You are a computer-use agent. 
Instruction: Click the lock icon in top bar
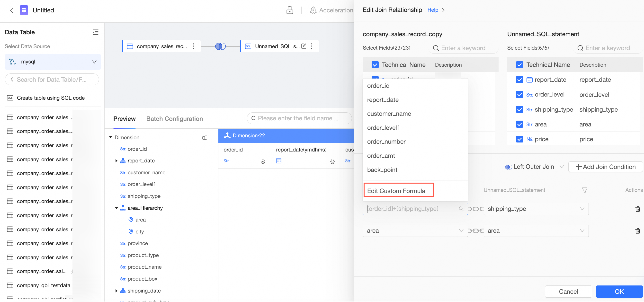coord(289,10)
